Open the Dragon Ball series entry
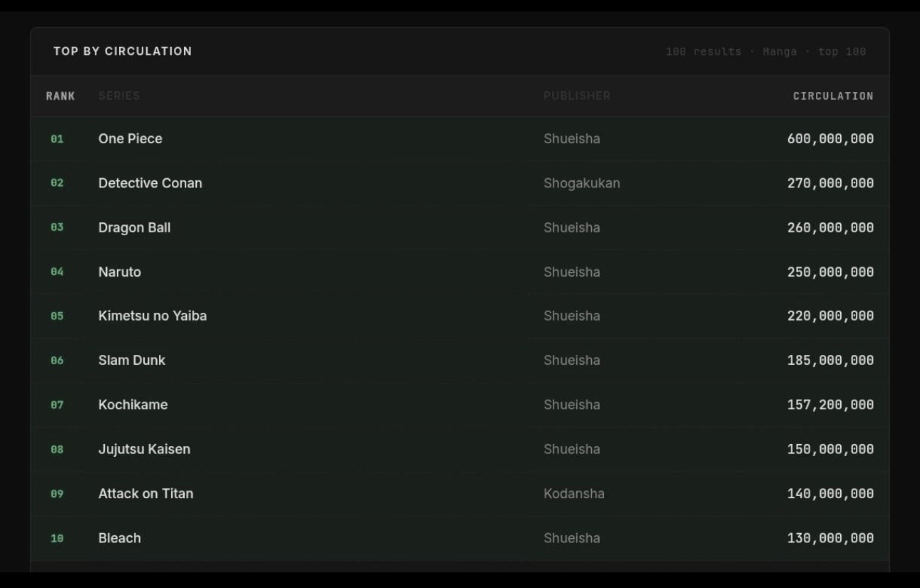 coord(134,228)
